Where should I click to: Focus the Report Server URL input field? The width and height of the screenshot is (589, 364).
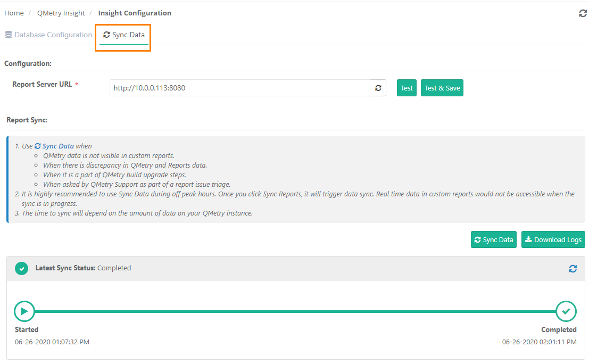[239, 88]
